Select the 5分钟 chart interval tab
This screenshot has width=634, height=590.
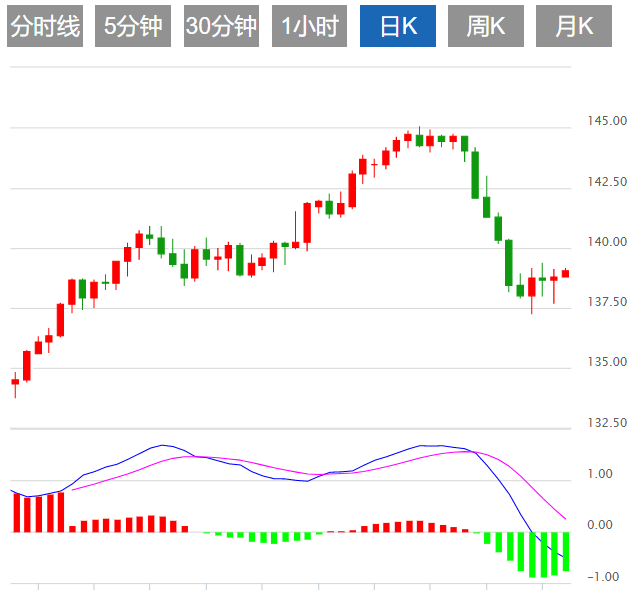[x=133, y=26]
